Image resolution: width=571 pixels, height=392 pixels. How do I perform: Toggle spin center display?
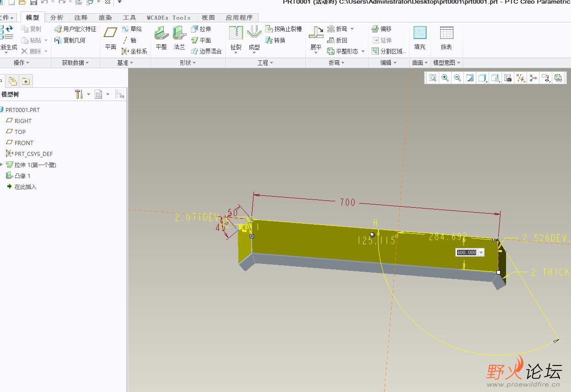tap(533, 78)
